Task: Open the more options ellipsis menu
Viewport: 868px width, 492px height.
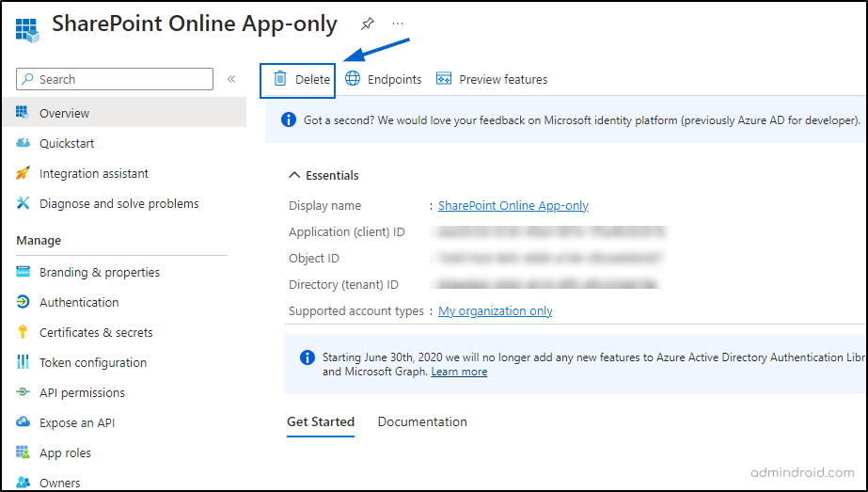Action: tap(398, 24)
